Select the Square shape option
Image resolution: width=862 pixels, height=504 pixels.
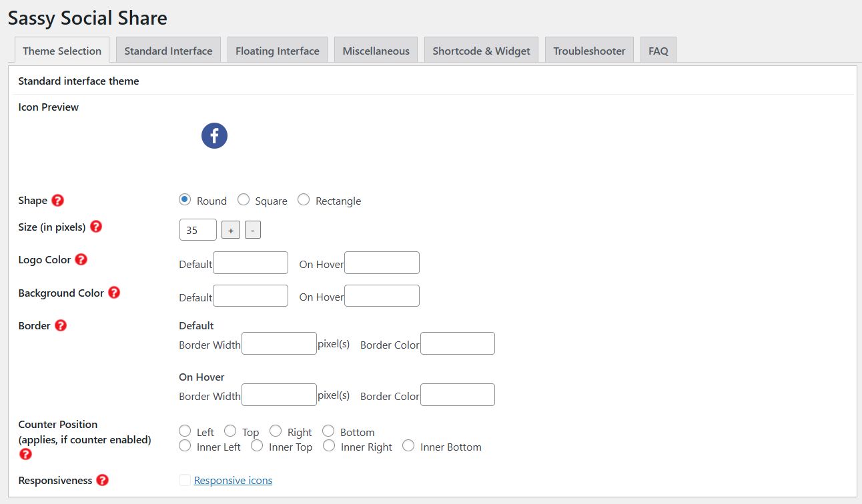244,200
